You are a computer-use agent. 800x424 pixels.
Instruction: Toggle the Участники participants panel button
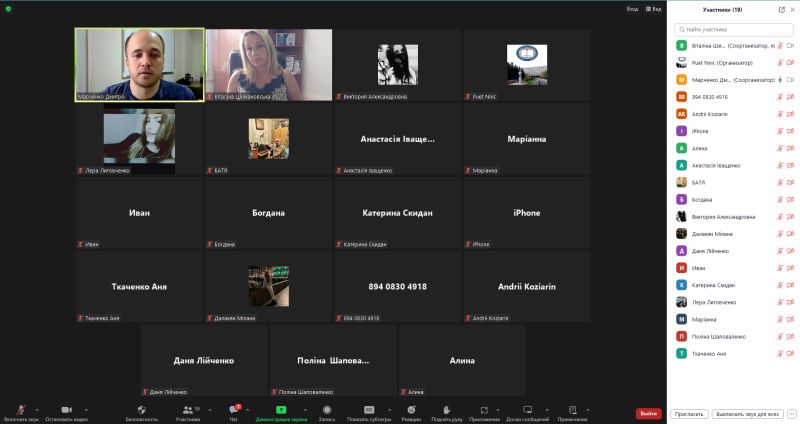(188, 410)
